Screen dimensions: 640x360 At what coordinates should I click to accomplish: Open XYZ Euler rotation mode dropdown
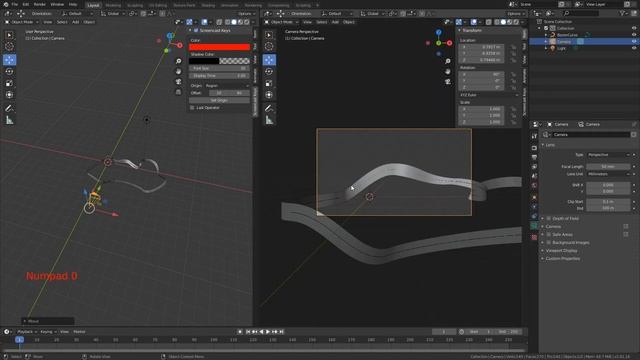(x=489, y=95)
